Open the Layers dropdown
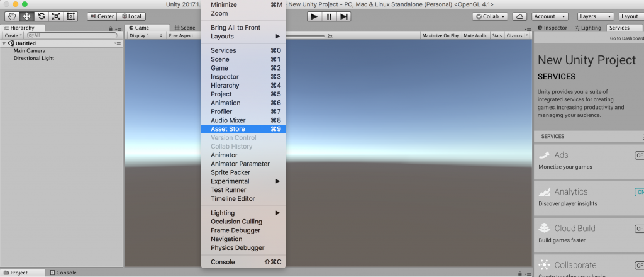 596,16
